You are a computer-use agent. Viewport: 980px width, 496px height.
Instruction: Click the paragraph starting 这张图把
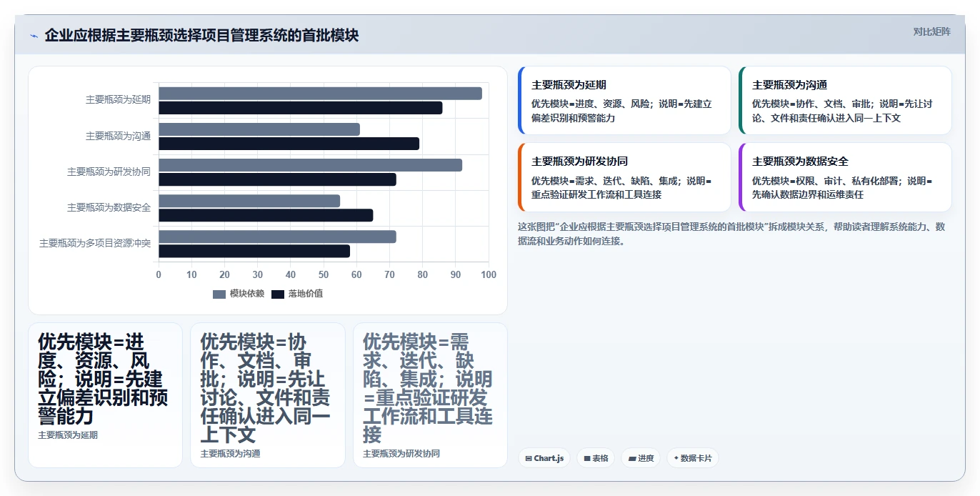[x=731, y=234]
